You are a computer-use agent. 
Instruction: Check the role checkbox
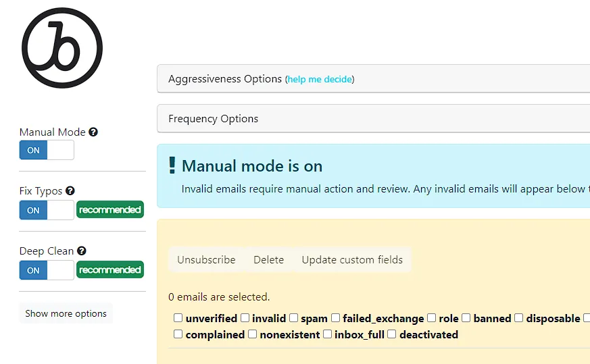pos(432,318)
